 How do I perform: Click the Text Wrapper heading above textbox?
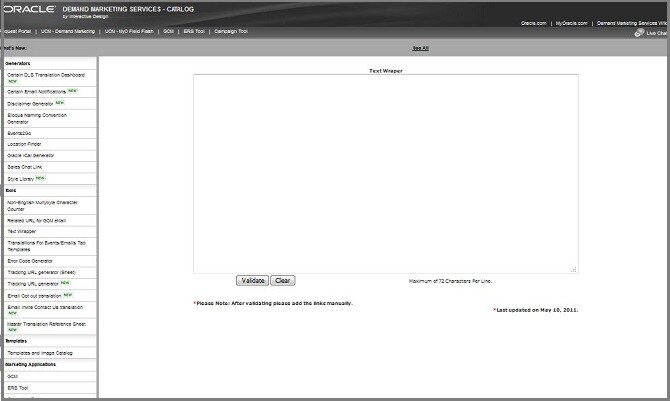[x=386, y=71]
